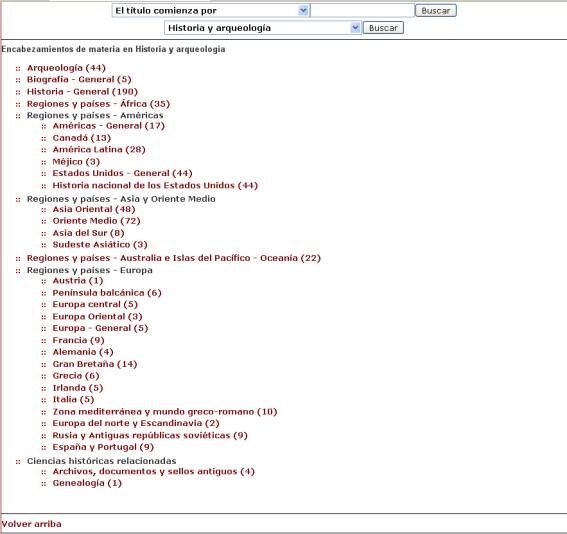Focus the title search text field
This screenshot has height=534, width=567.
[362, 11]
